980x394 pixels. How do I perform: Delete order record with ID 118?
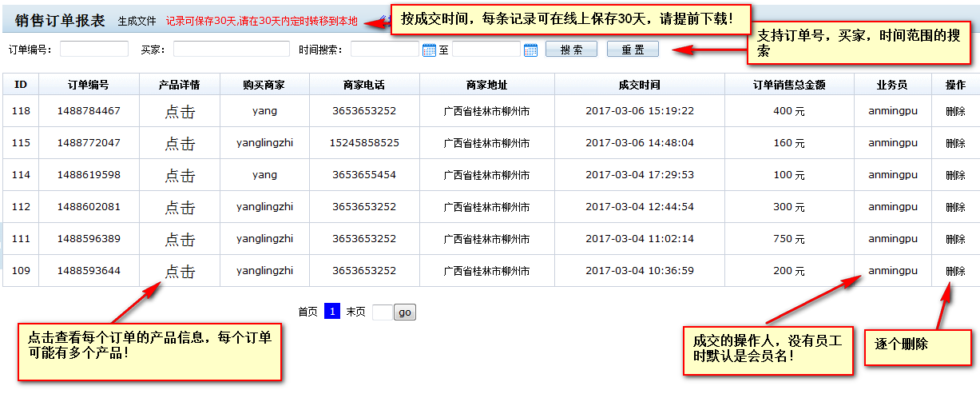point(955,112)
